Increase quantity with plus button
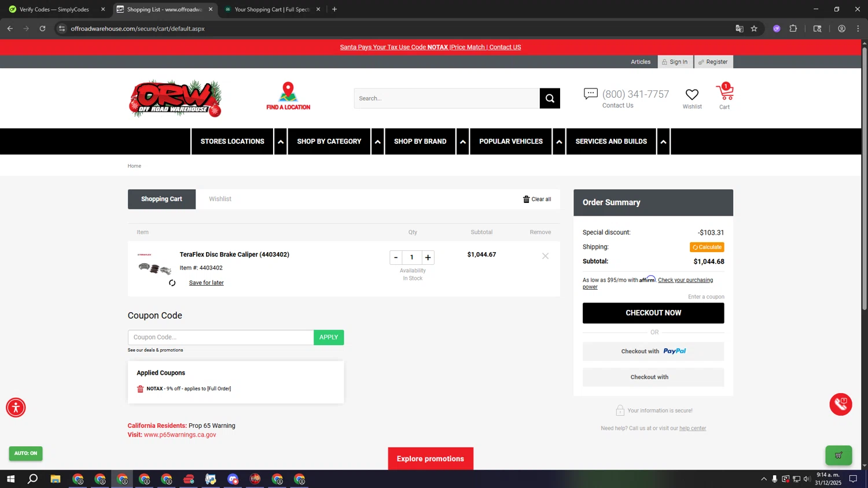Viewport: 868px width, 488px height. coord(428,257)
